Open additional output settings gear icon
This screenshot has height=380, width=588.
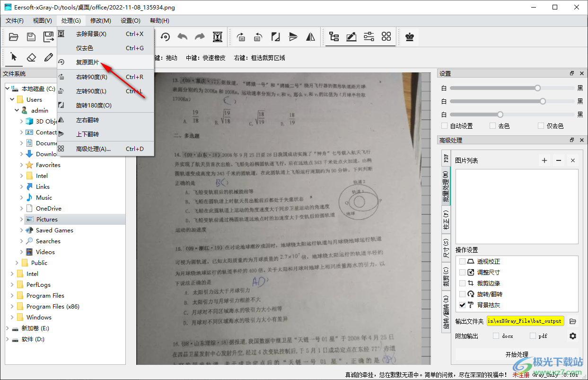573,336
